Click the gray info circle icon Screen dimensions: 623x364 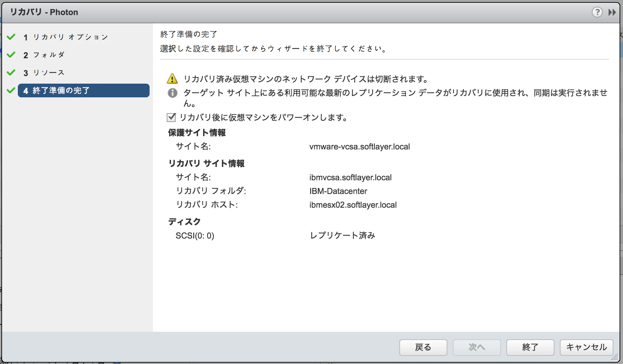pos(173,93)
